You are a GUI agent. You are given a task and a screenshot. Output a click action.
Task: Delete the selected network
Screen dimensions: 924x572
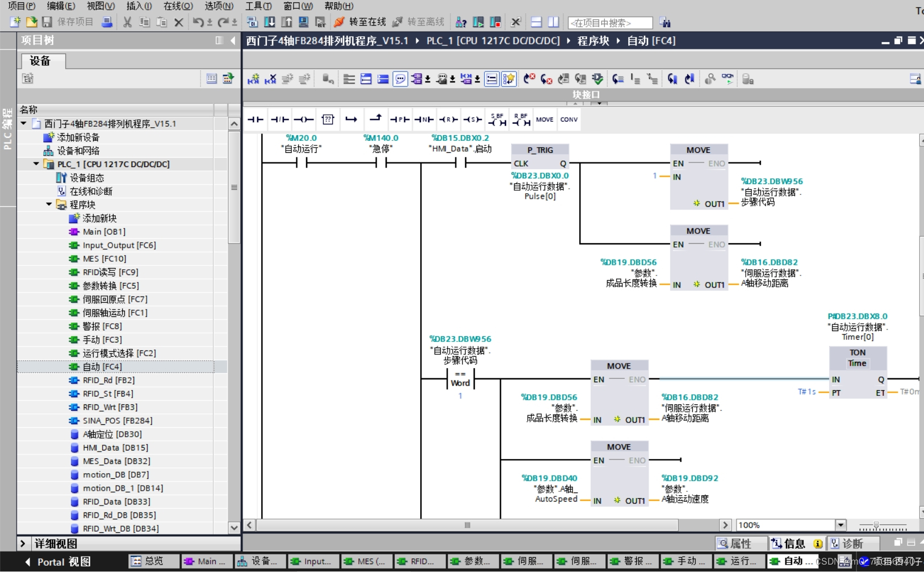click(x=270, y=79)
